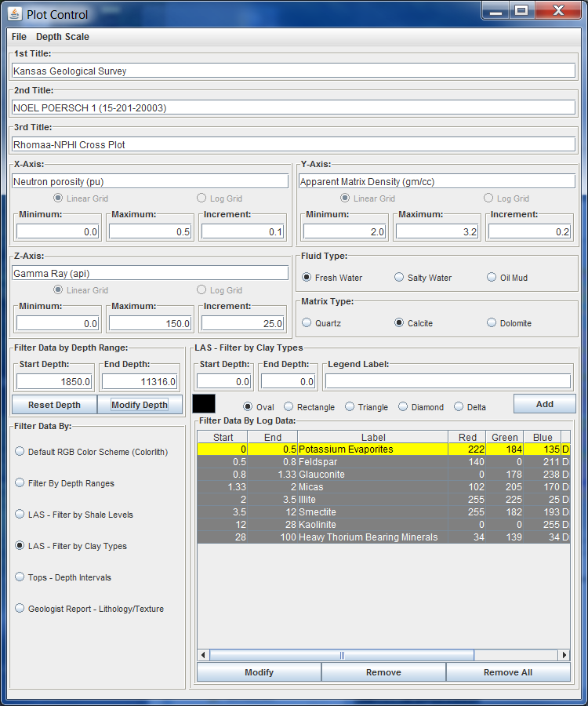Select the Glauconite table row

383,474
